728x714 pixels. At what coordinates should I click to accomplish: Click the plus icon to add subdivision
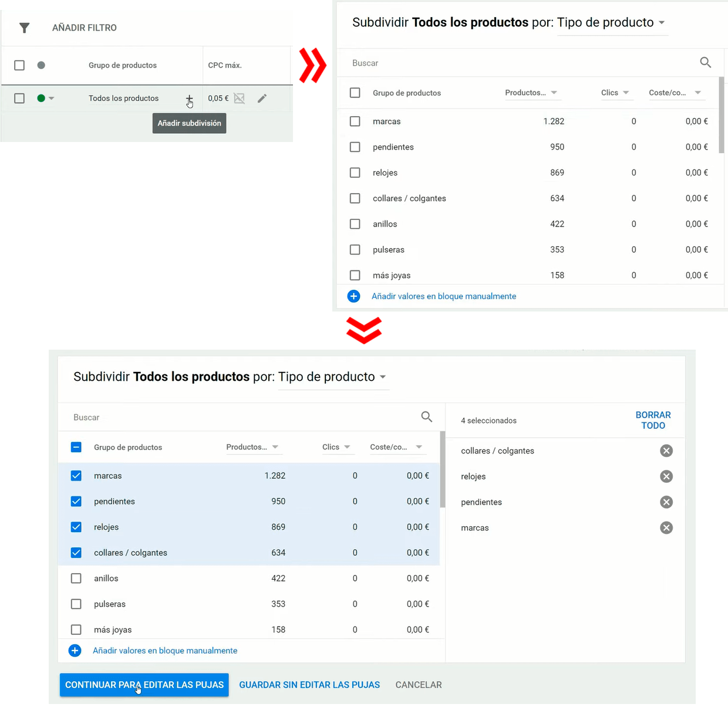point(189,99)
